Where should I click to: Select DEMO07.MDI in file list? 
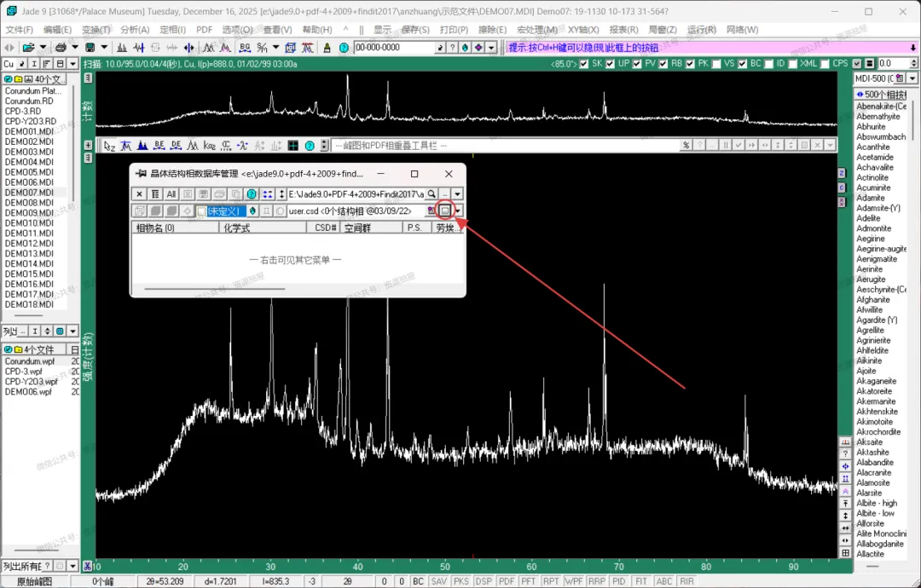tap(29, 193)
